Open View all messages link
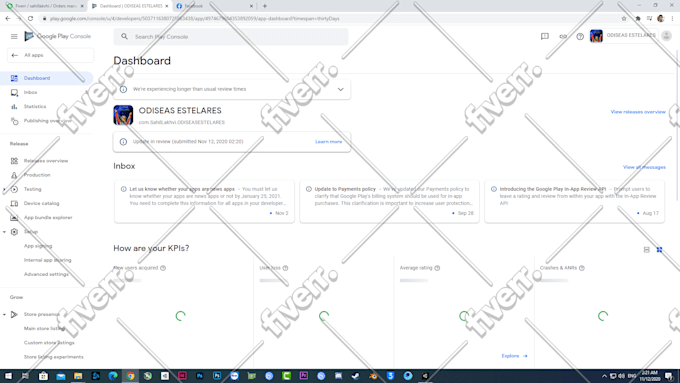Screen dimensions: 680x383 (644, 167)
